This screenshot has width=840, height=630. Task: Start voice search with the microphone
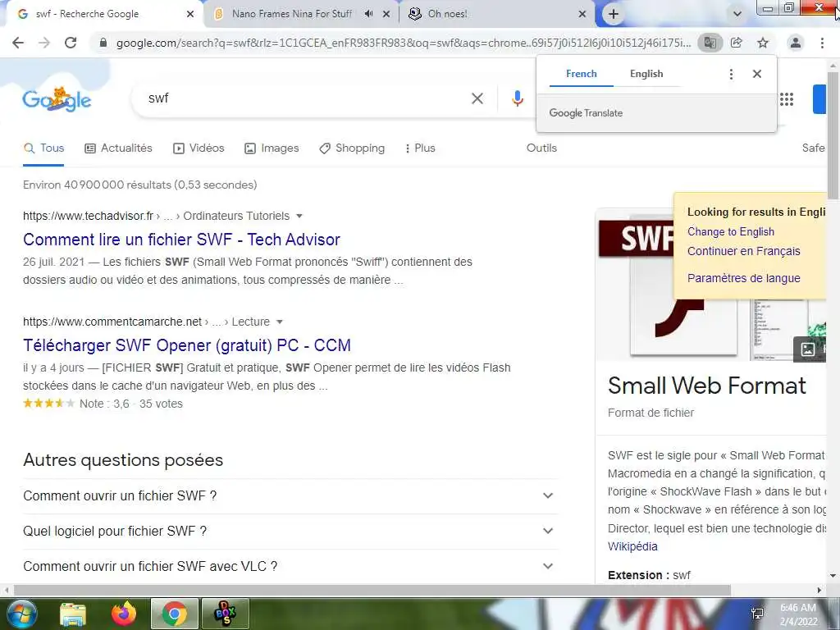pyautogui.click(x=517, y=98)
